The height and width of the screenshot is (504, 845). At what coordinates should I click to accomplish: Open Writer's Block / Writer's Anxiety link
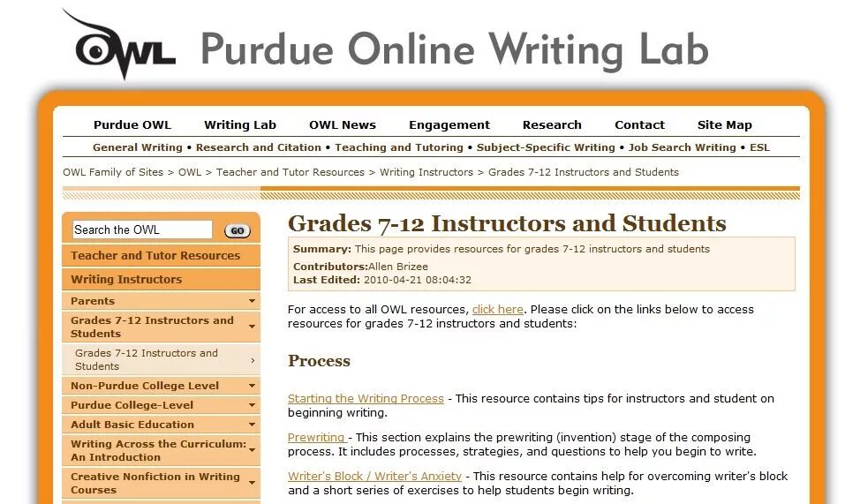click(x=374, y=476)
